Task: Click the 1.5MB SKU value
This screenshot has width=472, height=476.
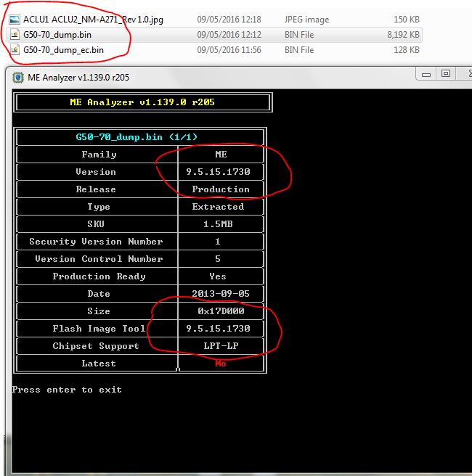Action: pos(218,224)
